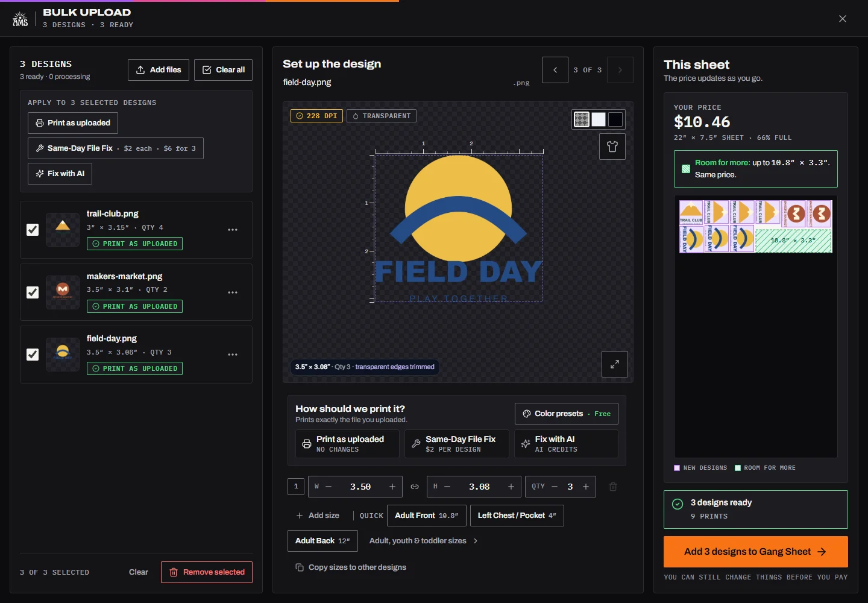Screen dimensions: 868x603
Task: Click the Add files button
Action: coord(159,70)
